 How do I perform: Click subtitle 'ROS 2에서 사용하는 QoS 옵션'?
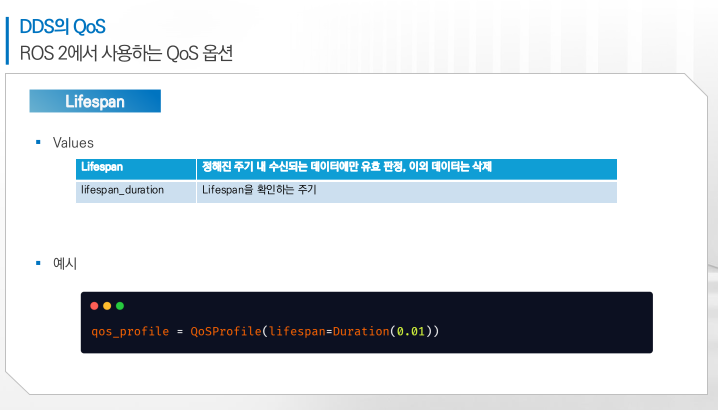(x=126, y=53)
